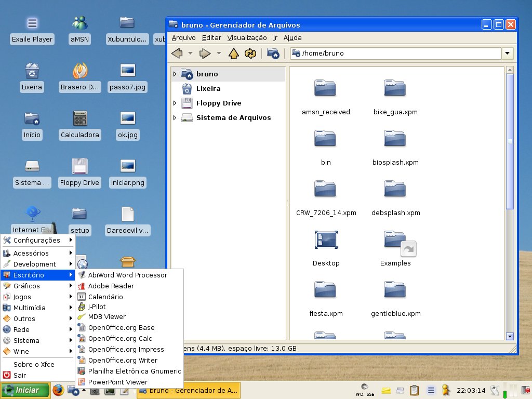Open iniciar.png on the desktop
Screen dimensions: 532x399
pos(128,173)
